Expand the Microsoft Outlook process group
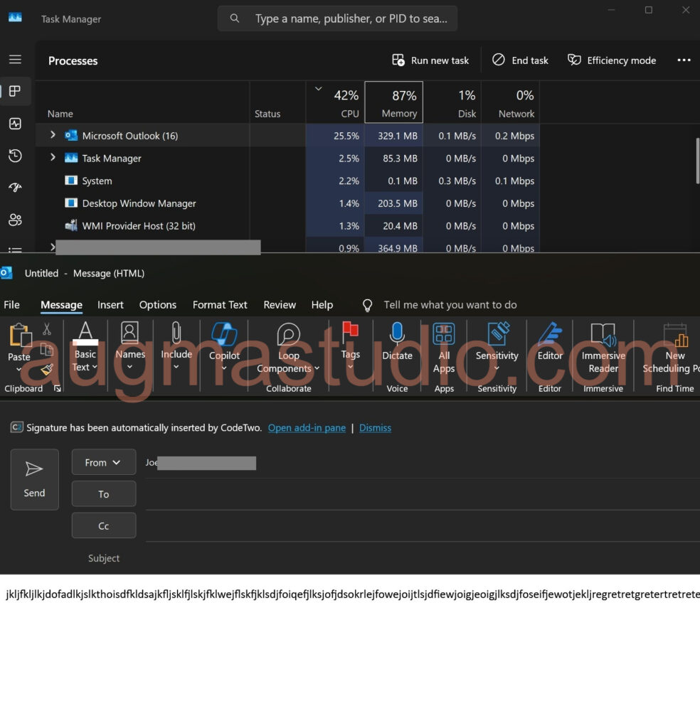Viewport: 700px width, 728px height. click(x=53, y=135)
